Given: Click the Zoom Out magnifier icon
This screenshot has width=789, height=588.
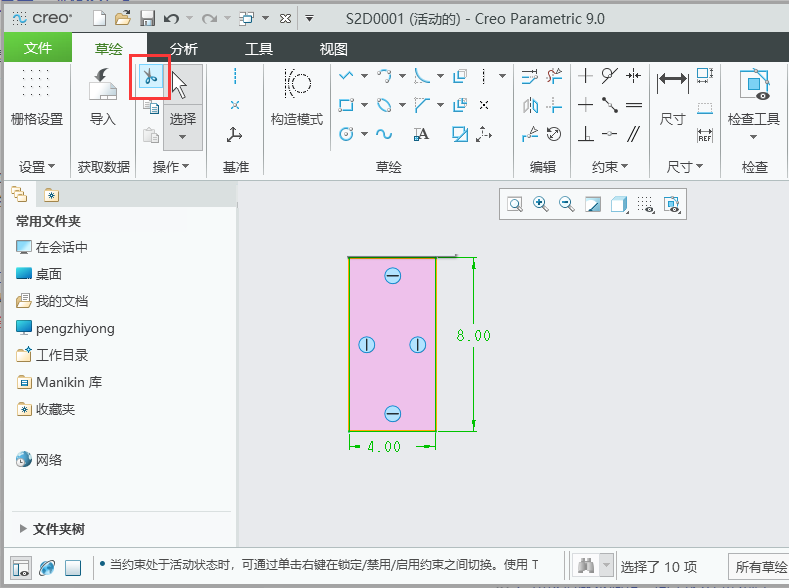Looking at the screenshot, I should [567, 204].
